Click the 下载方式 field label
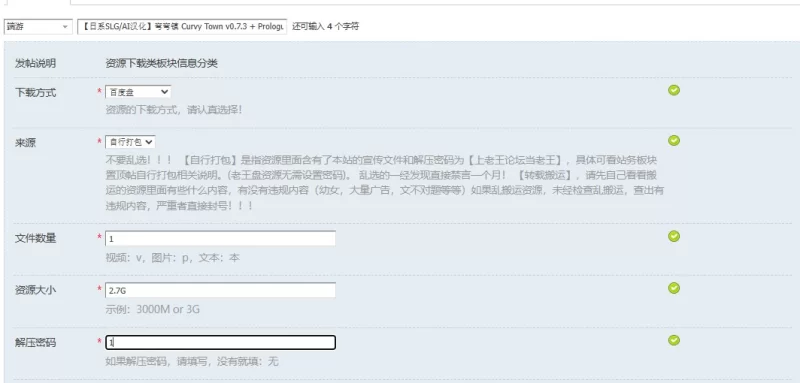The width and height of the screenshot is (800, 383). click(35, 93)
